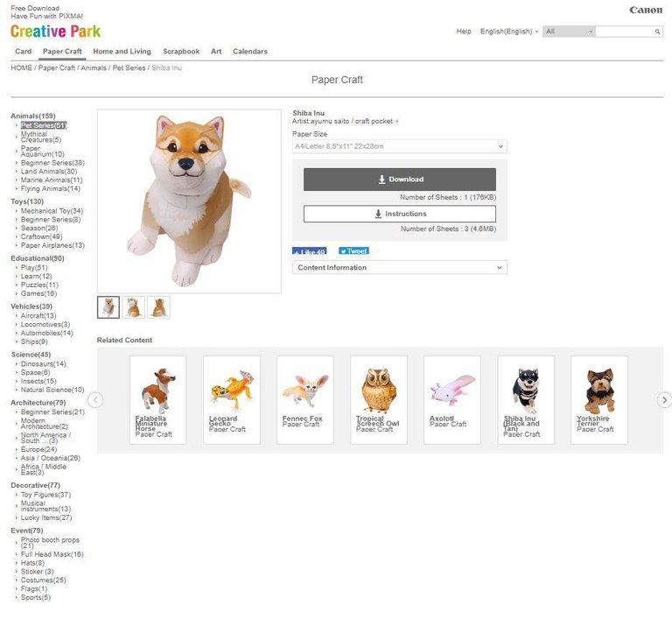Screen dimensions: 672x619
Task: Open Marine Animals(11) in the sidebar
Action: 52,179
